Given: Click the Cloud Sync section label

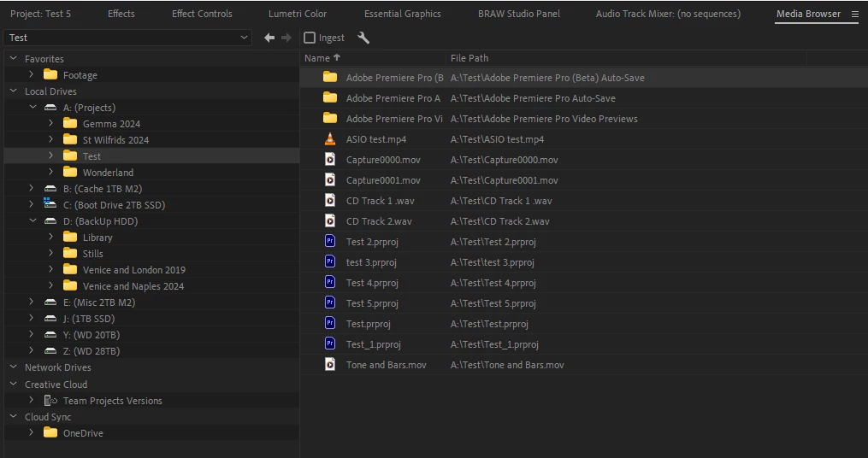Looking at the screenshot, I should 48,416.
